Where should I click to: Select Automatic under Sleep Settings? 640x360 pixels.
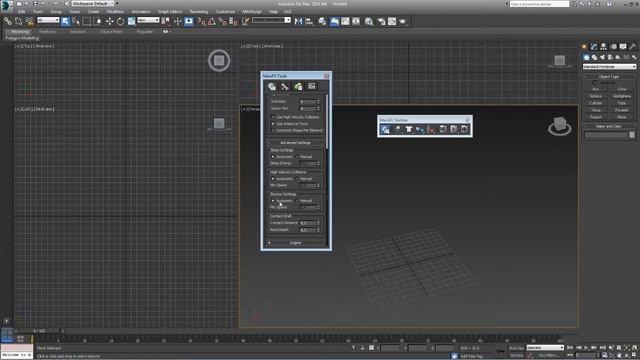[x=273, y=157]
